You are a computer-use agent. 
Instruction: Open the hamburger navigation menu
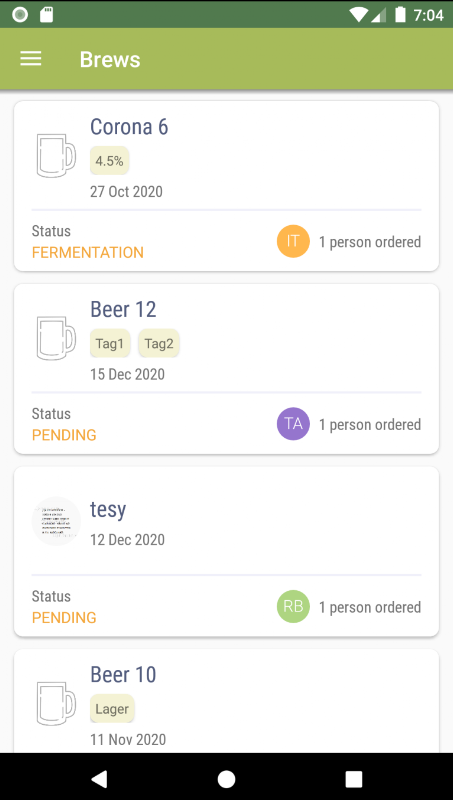tap(31, 59)
